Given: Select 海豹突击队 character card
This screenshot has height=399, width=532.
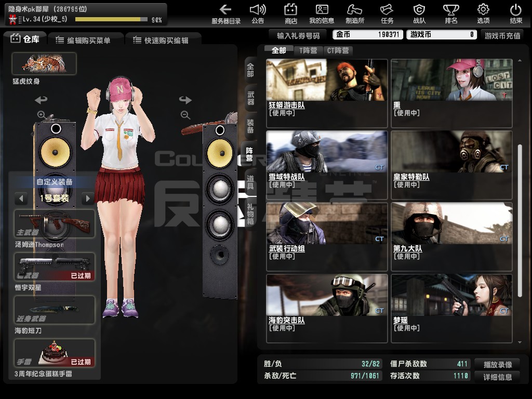Looking at the screenshot, I should (327, 308).
